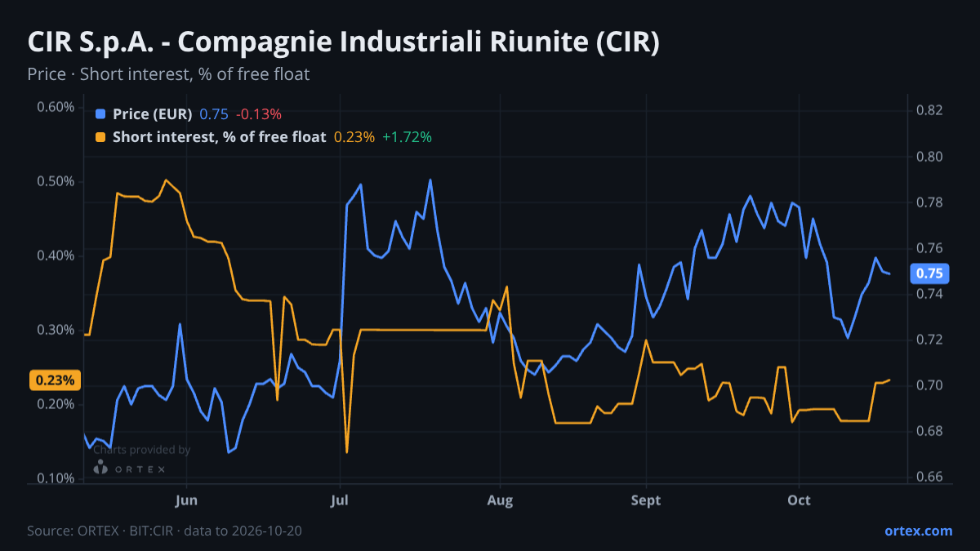Click the Sept x-axis label

646,500
